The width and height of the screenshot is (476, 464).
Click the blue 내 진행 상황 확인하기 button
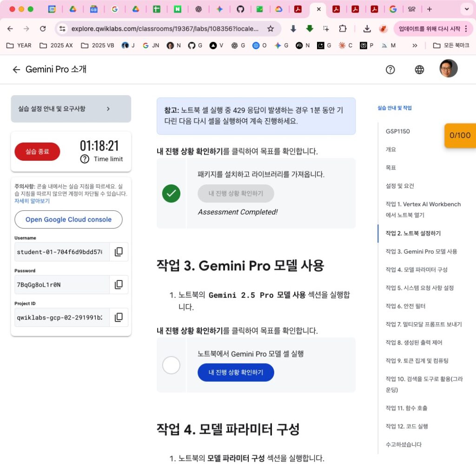(x=236, y=373)
